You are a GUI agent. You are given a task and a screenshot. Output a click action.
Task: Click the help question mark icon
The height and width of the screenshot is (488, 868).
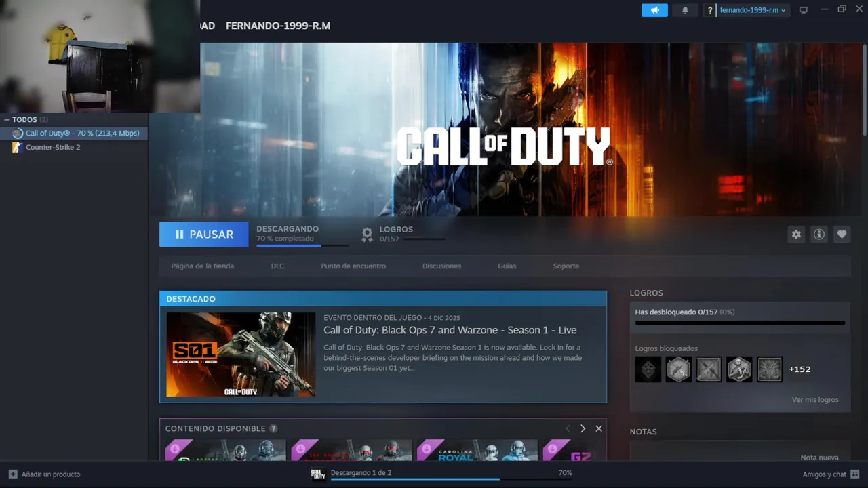pos(710,10)
